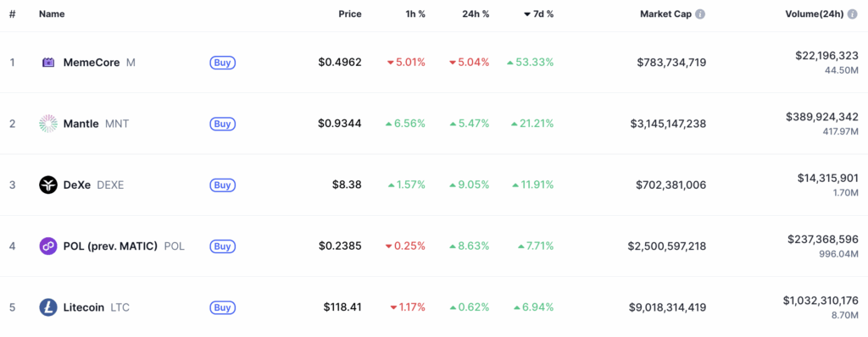Image resolution: width=868 pixels, height=337 pixels.
Task: Click Buy button for MemeCore
Action: click(223, 63)
